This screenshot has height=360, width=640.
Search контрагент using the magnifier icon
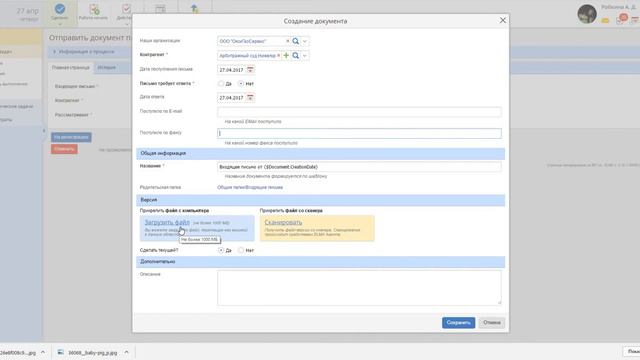pos(296,56)
